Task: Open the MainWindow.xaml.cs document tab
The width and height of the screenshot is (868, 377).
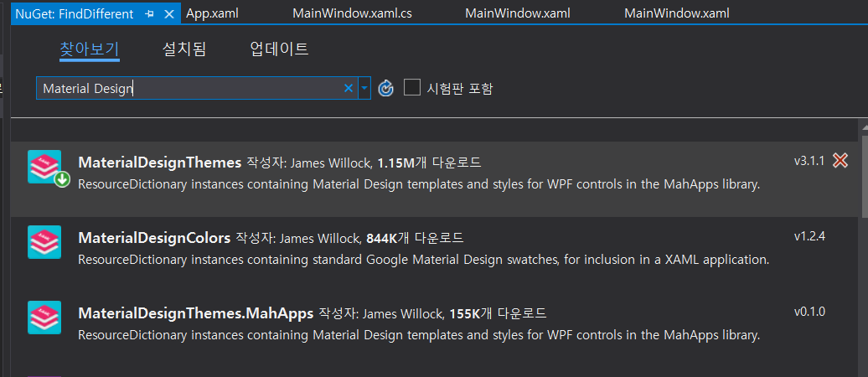Action: [x=352, y=13]
